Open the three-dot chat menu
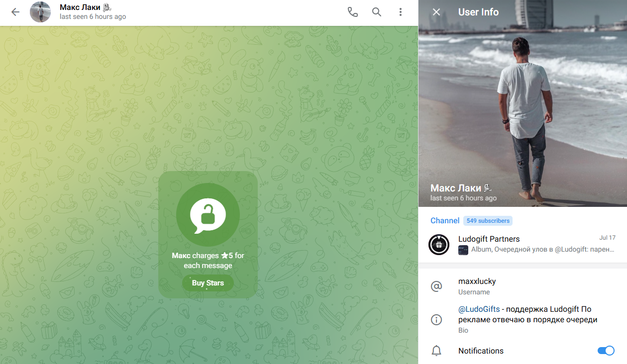Viewport: 627px width, 364px height. click(401, 11)
